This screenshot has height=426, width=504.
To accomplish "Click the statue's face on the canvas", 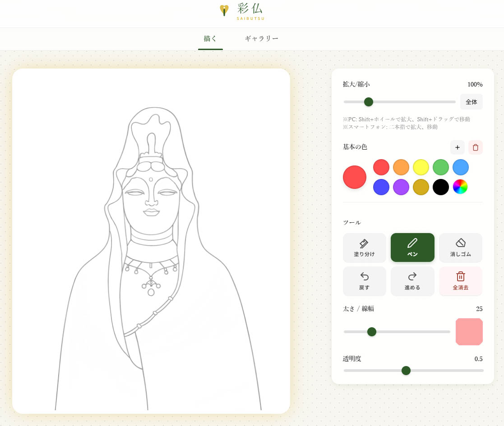I will pyautogui.click(x=151, y=202).
